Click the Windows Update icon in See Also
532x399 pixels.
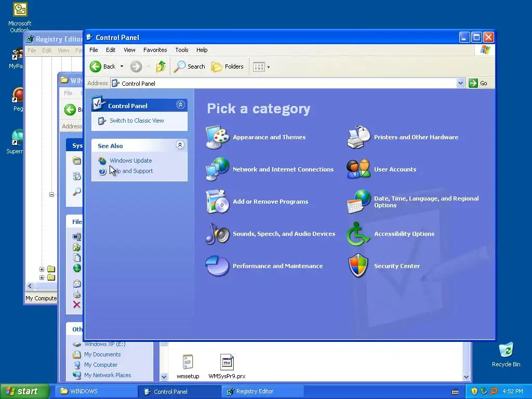102,161
